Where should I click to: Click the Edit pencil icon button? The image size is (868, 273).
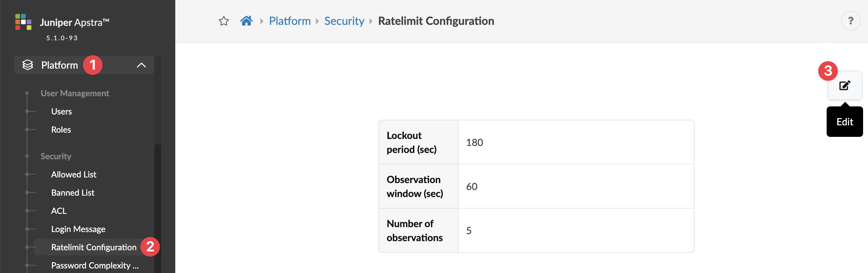pos(845,85)
